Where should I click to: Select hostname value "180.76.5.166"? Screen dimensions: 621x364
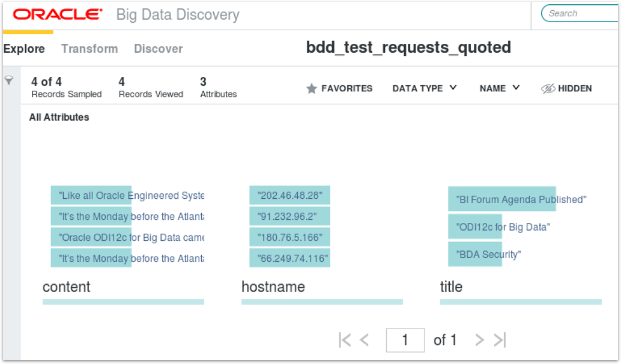[x=290, y=237]
